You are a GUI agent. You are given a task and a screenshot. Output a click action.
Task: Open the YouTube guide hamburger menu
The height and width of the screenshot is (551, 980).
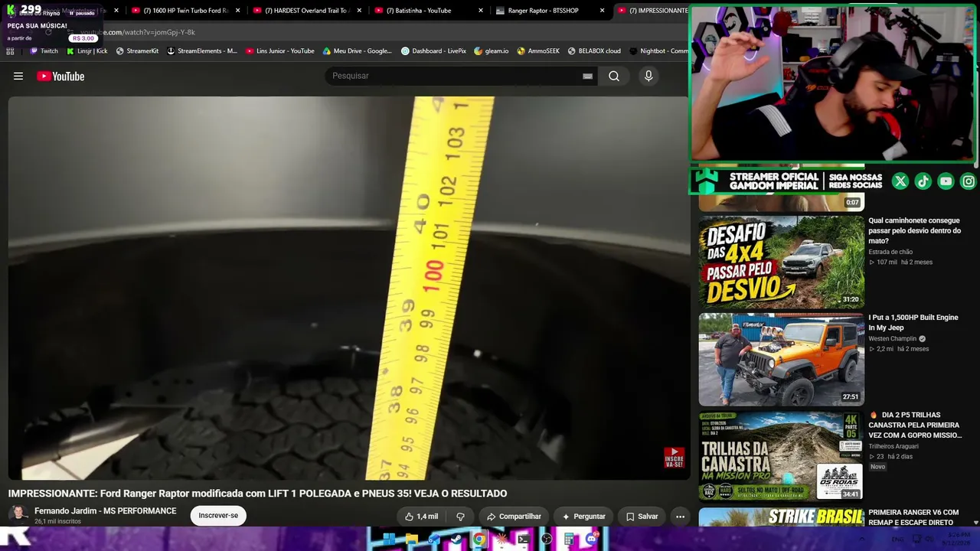pyautogui.click(x=18, y=76)
